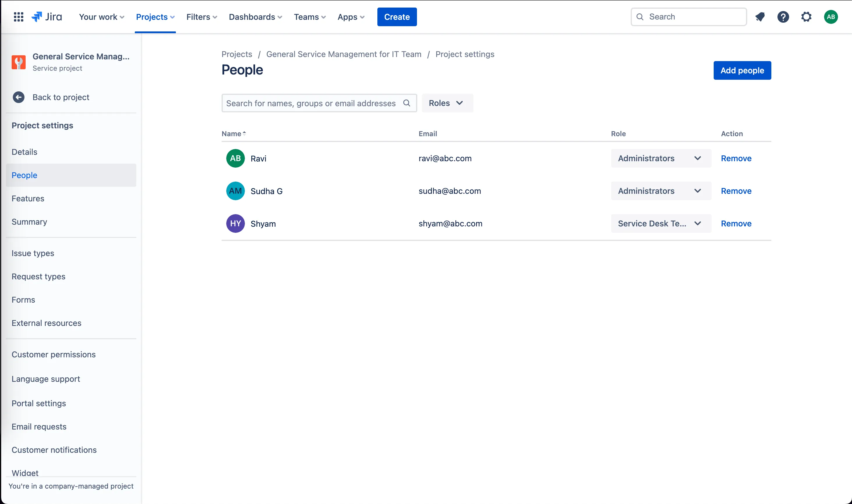
Task: Click the ravi@abc.com email
Action: [x=445, y=158]
